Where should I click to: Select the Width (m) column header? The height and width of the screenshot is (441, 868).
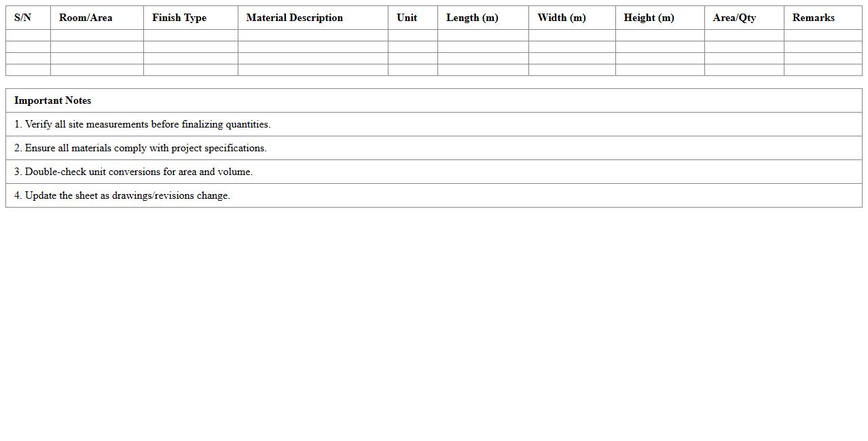[561, 18]
